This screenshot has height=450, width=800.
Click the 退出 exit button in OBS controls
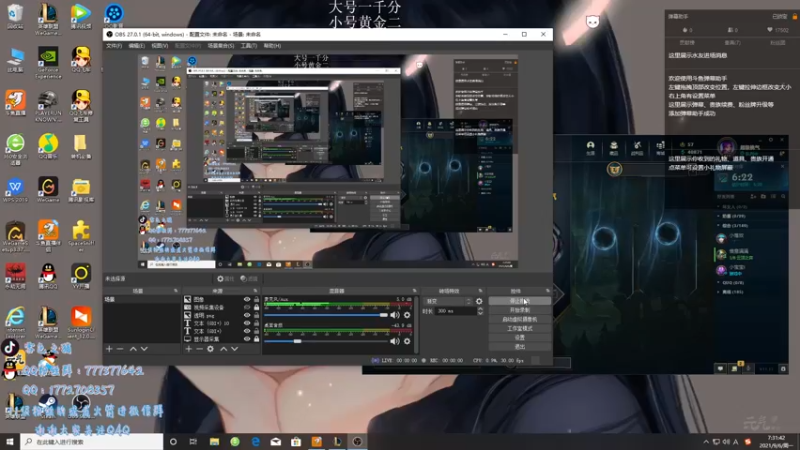coord(519,347)
